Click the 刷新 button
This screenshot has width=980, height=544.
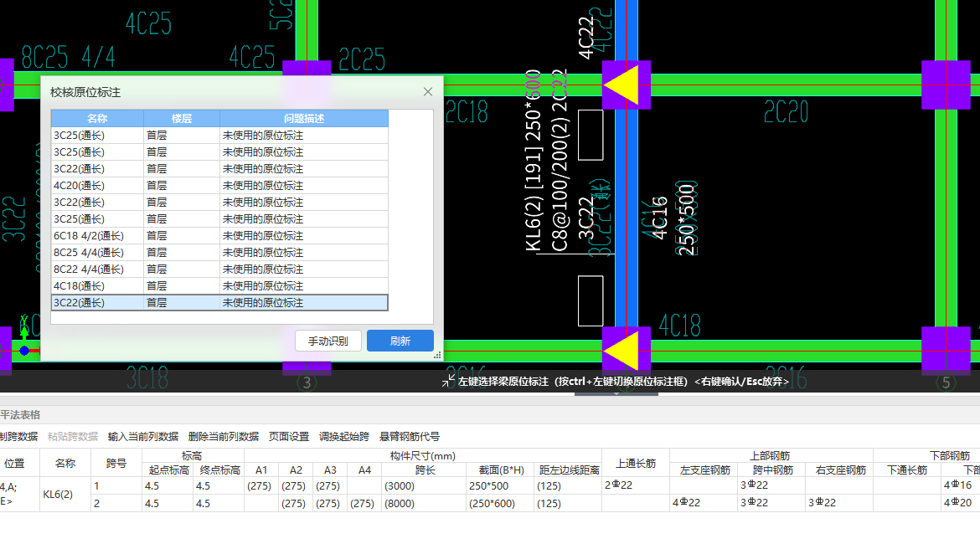pos(400,341)
